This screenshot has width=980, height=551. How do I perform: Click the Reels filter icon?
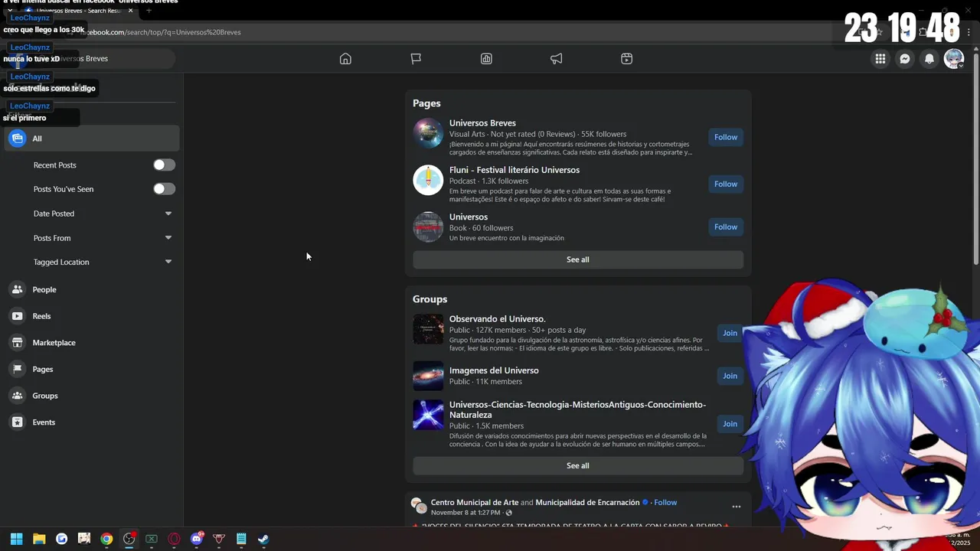point(17,316)
